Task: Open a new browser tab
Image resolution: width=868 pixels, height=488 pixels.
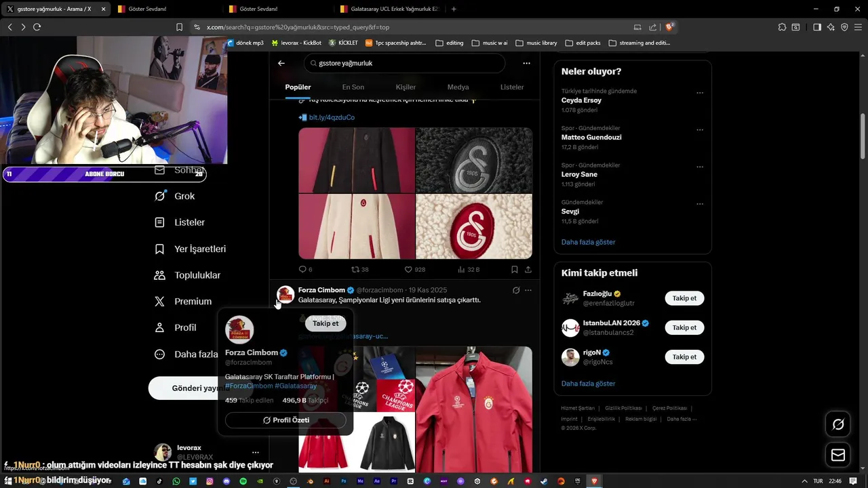Action: click(x=454, y=9)
